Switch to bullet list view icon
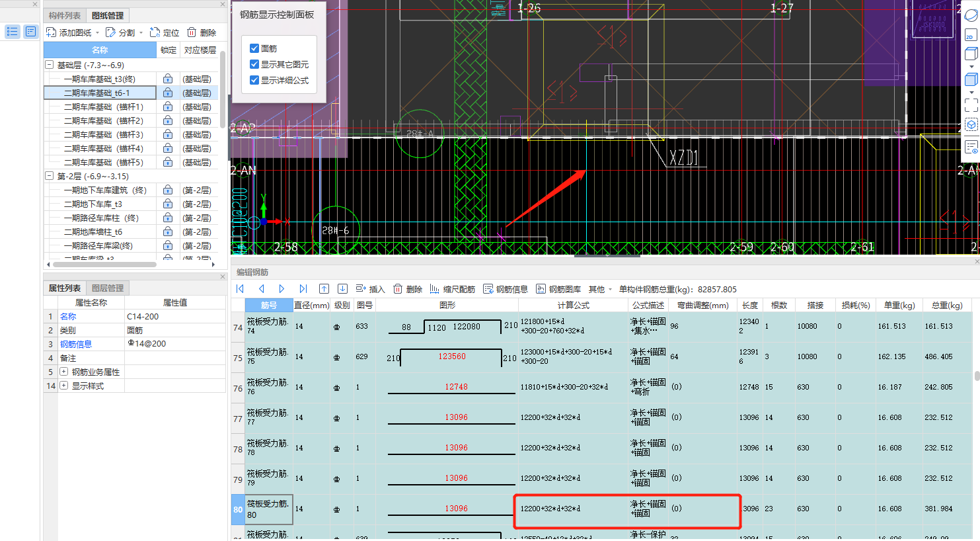 tap(12, 31)
